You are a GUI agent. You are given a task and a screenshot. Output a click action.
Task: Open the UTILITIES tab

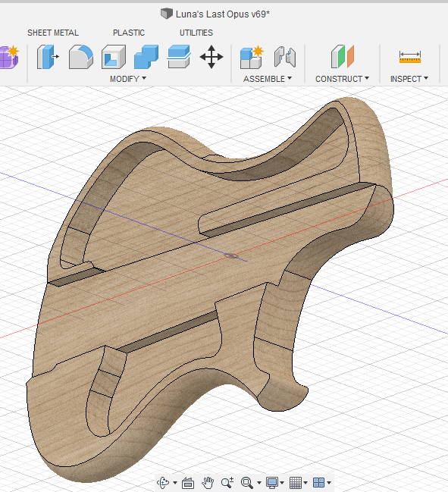(196, 33)
